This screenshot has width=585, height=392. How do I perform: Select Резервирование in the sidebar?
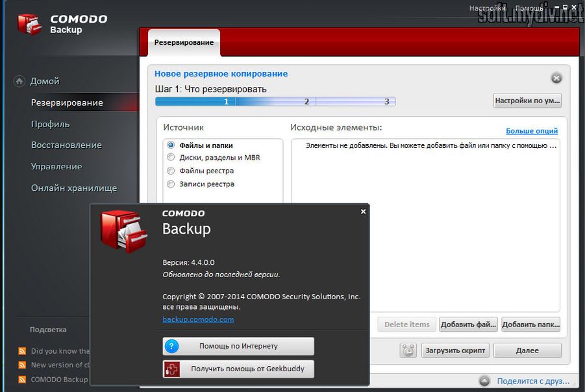tap(67, 103)
